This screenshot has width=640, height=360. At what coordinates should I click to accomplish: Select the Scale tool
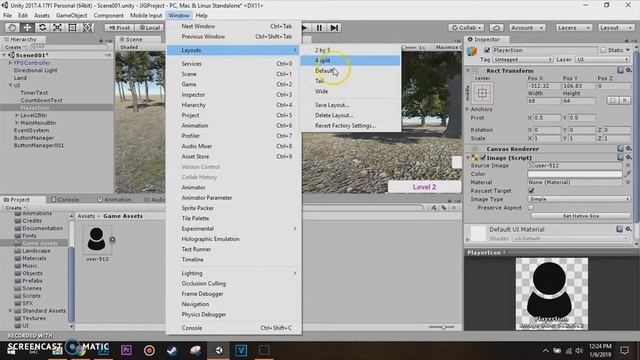tap(57, 27)
